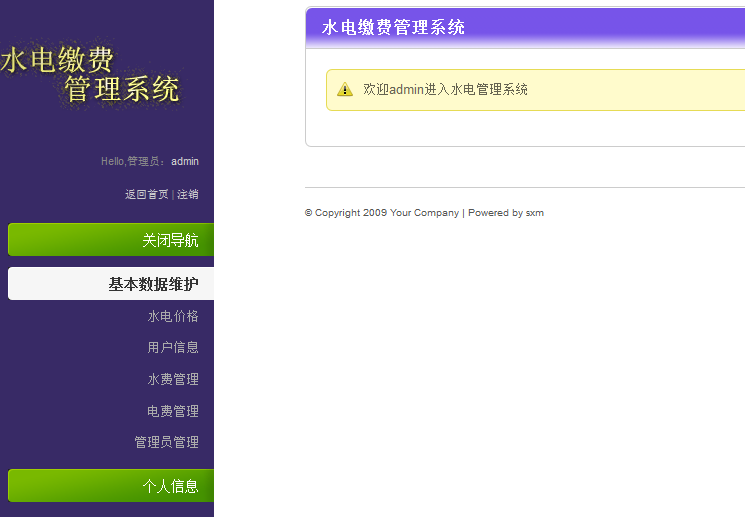
Task: Expand the 基本数据维护 menu section
Action: click(x=111, y=284)
